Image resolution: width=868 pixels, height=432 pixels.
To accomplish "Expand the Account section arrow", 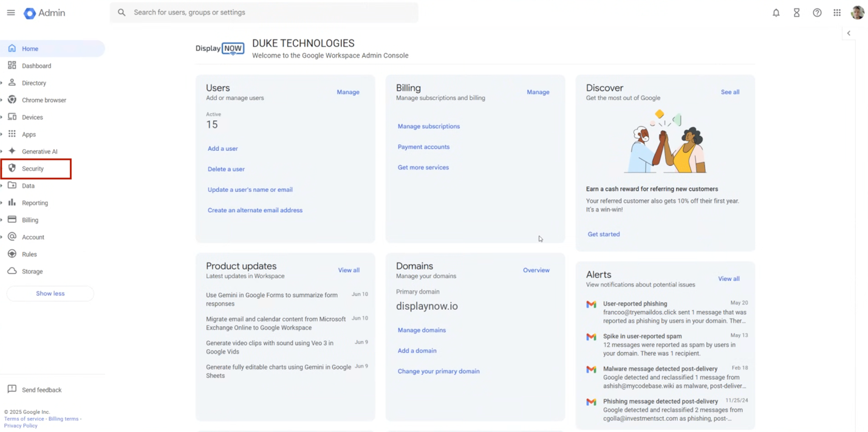I will tap(2, 237).
